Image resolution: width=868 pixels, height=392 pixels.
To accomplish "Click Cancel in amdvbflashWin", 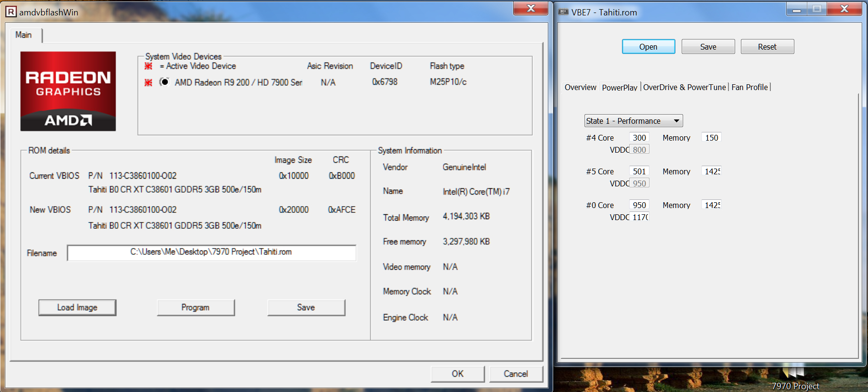I will point(516,374).
